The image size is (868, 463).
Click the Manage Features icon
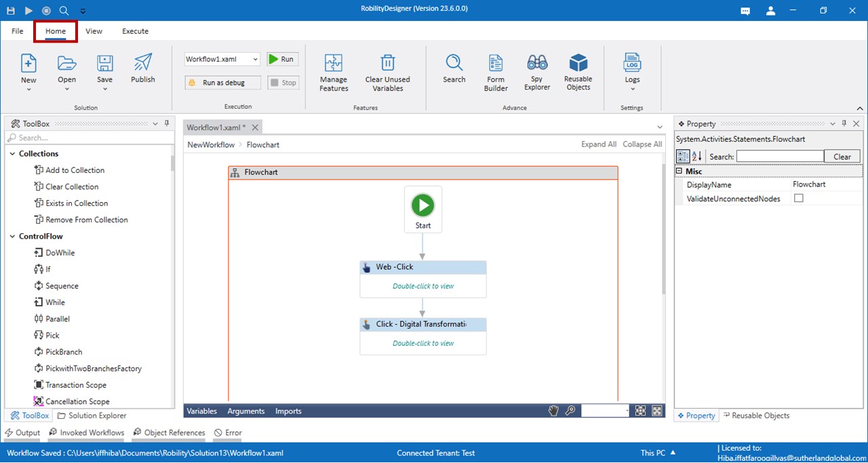click(x=334, y=63)
